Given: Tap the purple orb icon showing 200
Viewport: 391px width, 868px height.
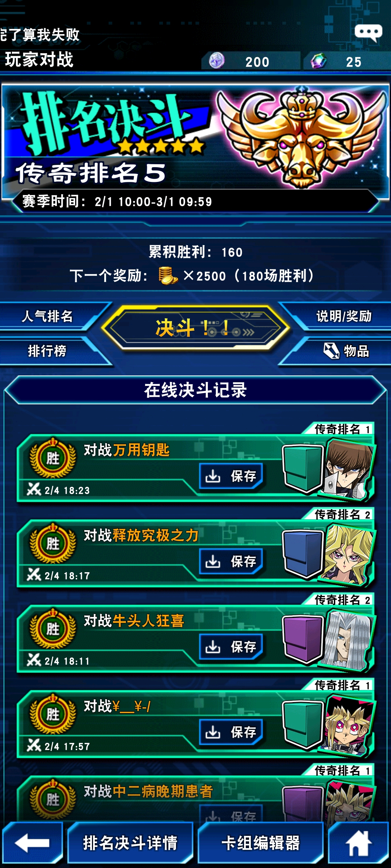Looking at the screenshot, I should click(216, 61).
